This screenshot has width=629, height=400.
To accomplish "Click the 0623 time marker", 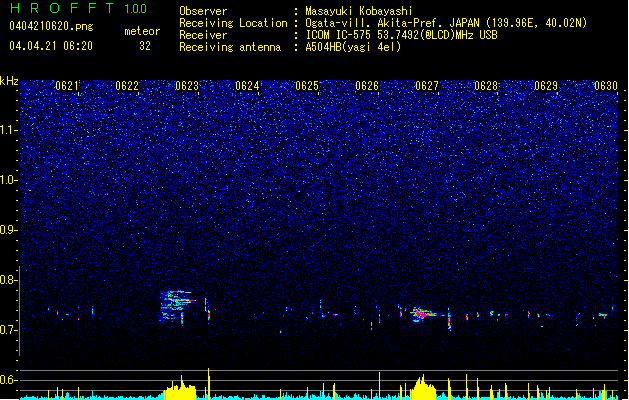I will [x=187, y=86].
